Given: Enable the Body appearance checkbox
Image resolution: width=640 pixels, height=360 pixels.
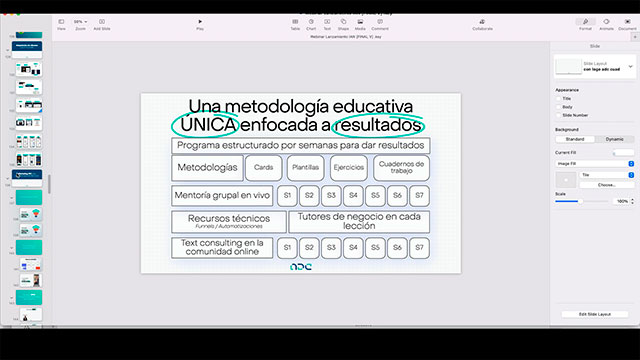Looking at the screenshot, I should point(559,107).
